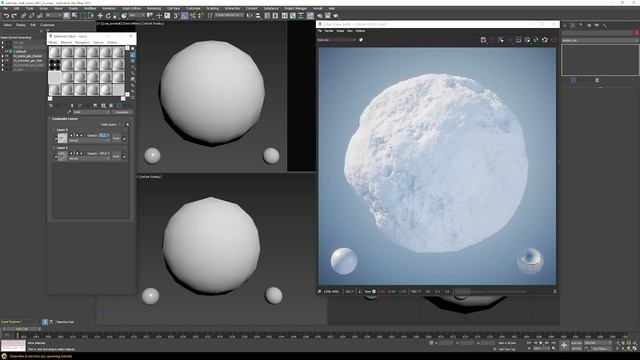Open the Modifiers menu
The width and height of the screenshot is (640, 360).
tap(90, 8)
